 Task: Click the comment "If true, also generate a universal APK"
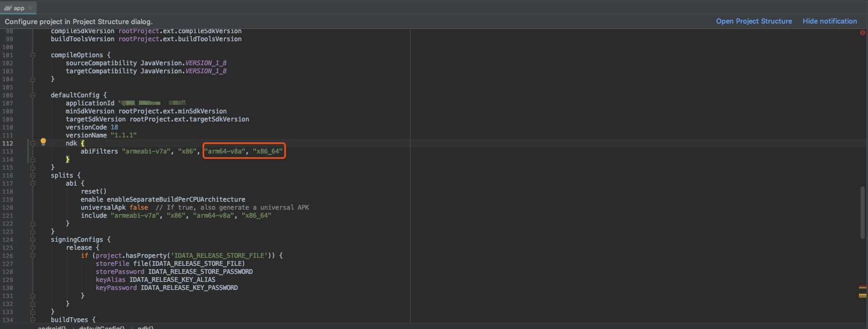[x=232, y=208]
